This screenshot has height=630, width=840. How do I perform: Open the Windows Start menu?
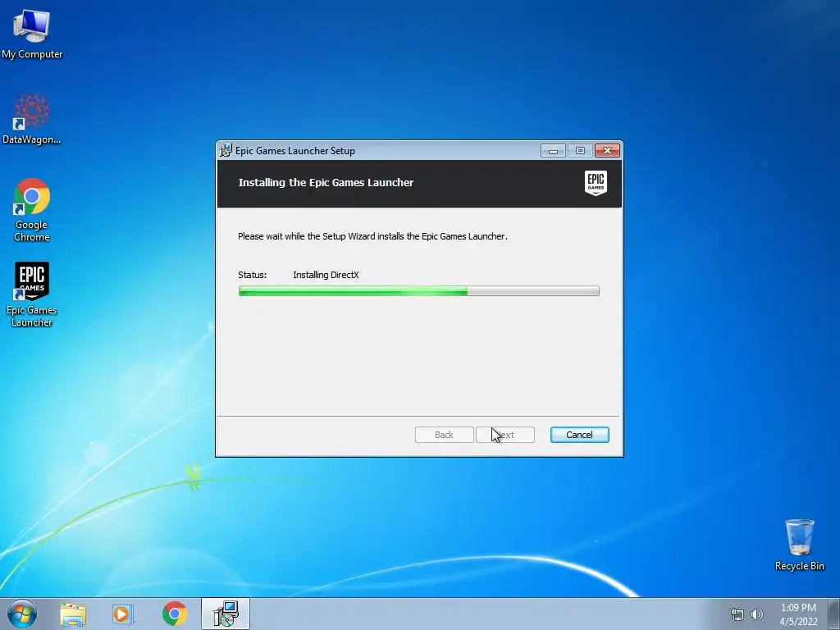[x=22, y=614]
